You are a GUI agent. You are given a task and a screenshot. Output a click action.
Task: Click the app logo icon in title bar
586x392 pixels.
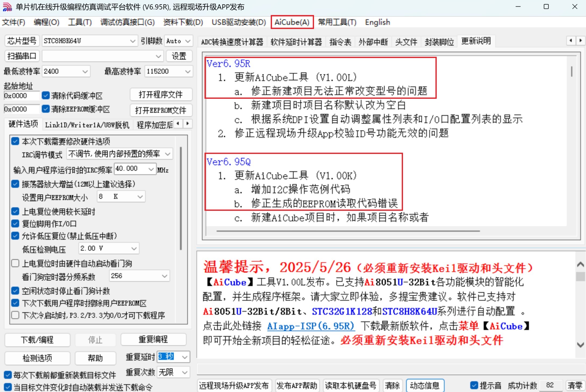[x=7, y=7]
